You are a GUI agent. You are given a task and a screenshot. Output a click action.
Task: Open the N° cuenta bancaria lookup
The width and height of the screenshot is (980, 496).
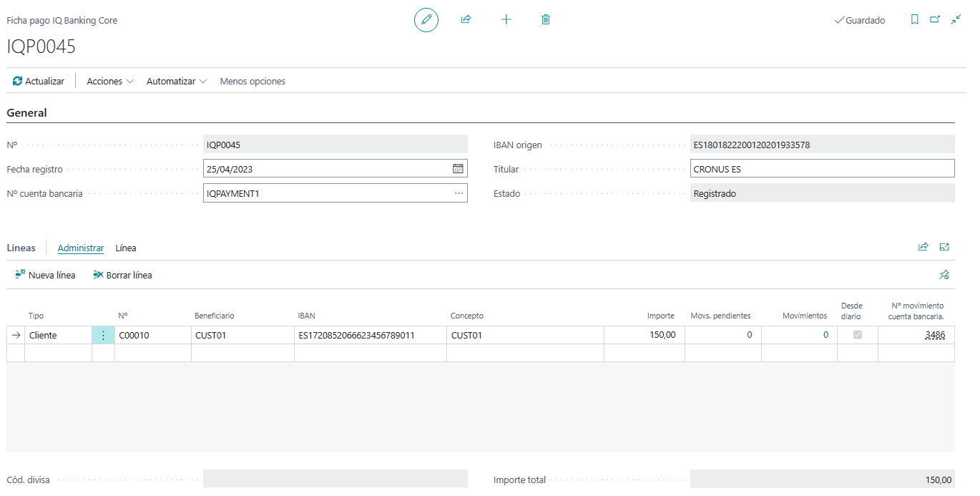pos(459,193)
